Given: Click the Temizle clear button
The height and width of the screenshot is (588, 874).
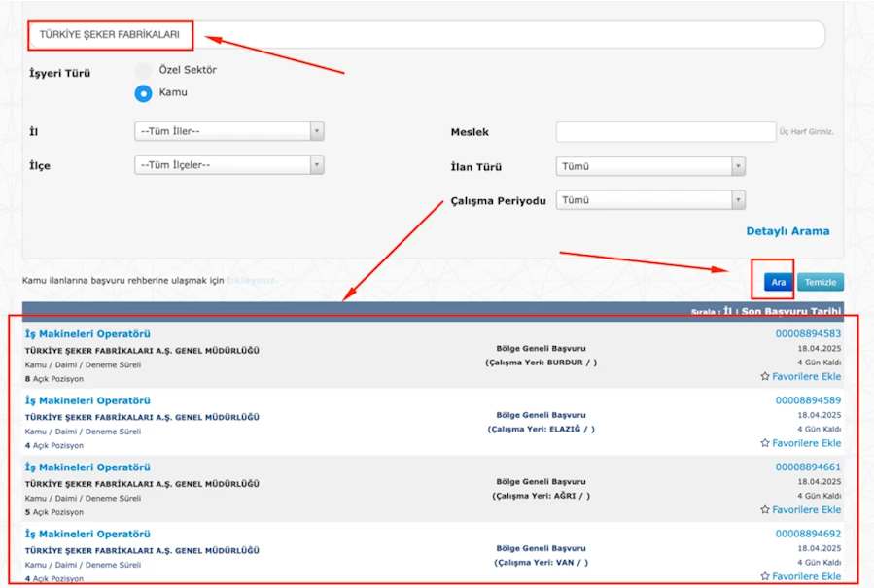Looking at the screenshot, I should tap(821, 282).
